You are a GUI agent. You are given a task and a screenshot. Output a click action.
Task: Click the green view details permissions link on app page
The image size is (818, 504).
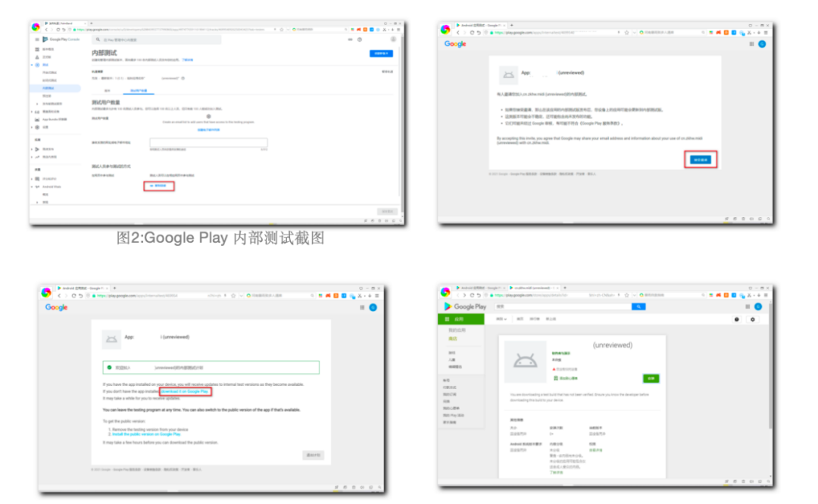click(595, 450)
